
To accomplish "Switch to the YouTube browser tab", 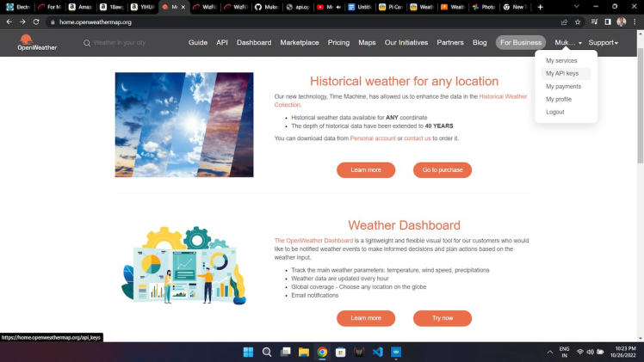I will tap(329, 7).
